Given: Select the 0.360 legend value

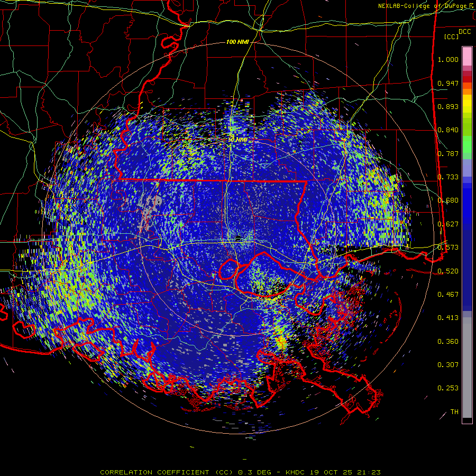Looking at the screenshot, I should [448, 342].
